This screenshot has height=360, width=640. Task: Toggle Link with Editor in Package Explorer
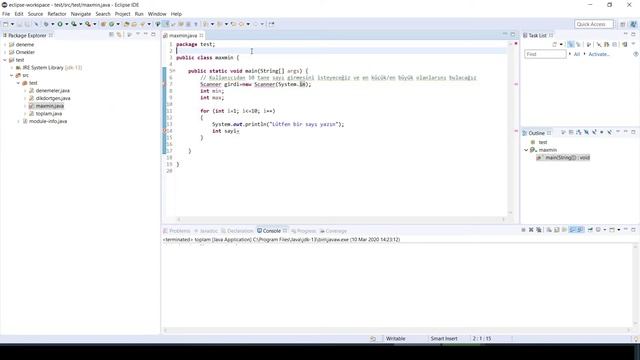119,35
